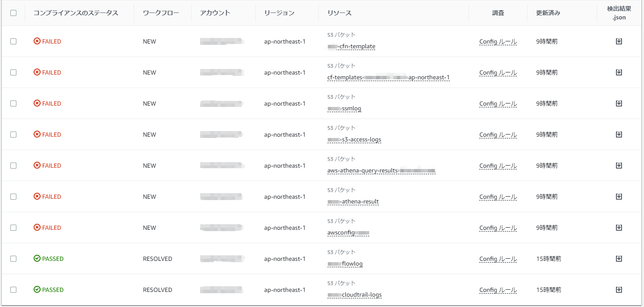
Task: Select checkbox for cf-templates bucket row
Action: pos(13,72)
